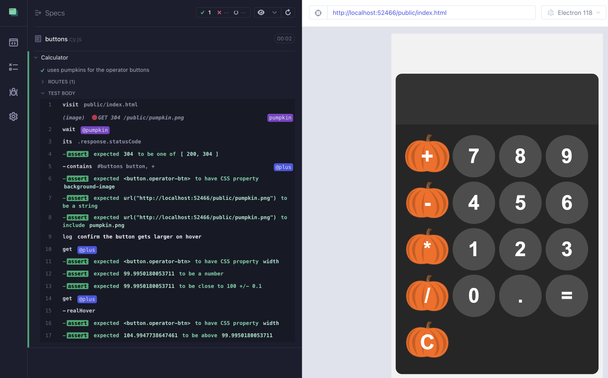
Task: Click calculator digit 8
Action: 520,156
